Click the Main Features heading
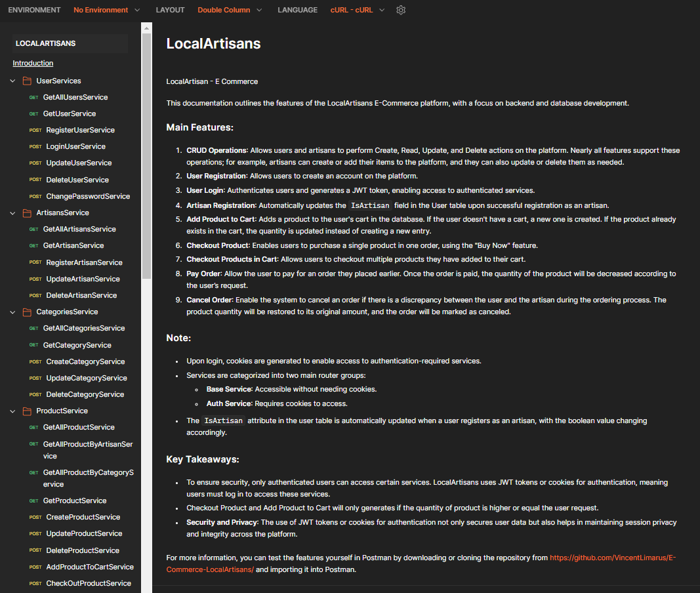700x593 pixels. pos(199,128)
